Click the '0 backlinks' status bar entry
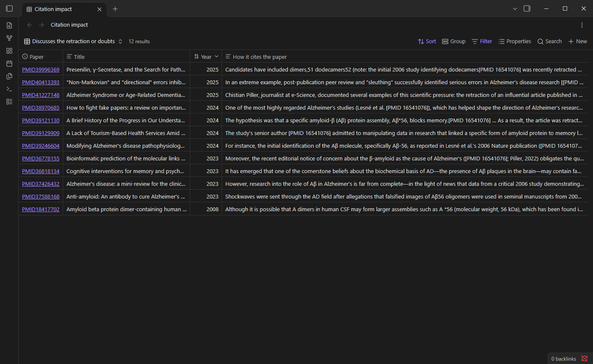This screenshot has height=364, width=593. (x=563, y=359)
